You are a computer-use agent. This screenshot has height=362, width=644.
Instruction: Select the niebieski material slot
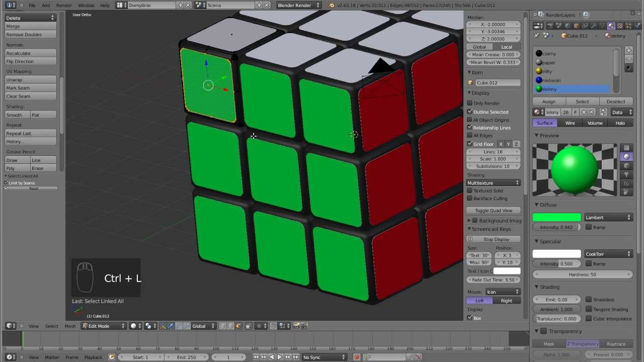tap(572, 80)
